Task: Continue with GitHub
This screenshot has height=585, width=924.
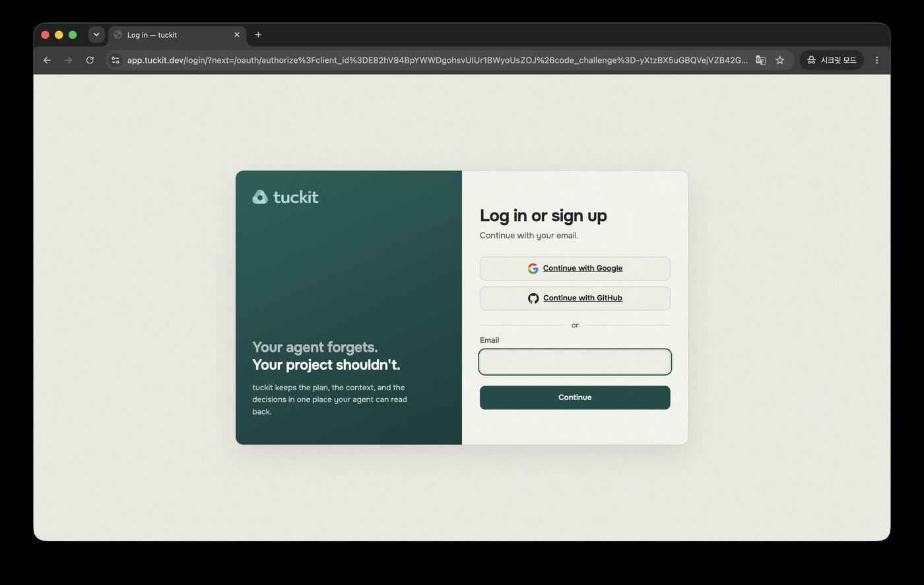Action: tap(575, 298)
